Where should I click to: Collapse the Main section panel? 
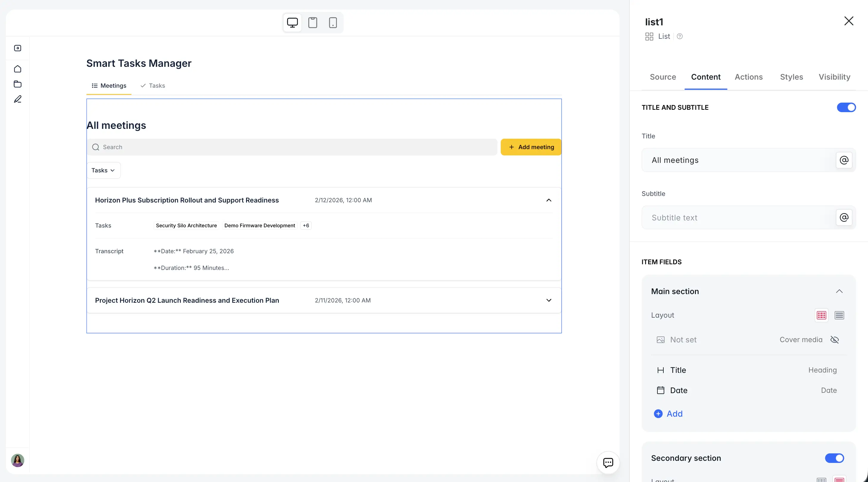pyautogui.click(x=839, y=291)
